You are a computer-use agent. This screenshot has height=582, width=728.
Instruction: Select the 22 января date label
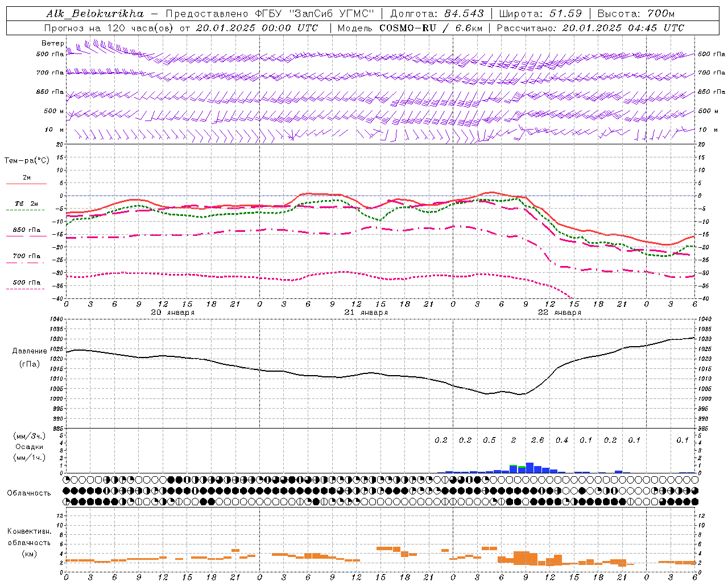(x=559, y=313)
